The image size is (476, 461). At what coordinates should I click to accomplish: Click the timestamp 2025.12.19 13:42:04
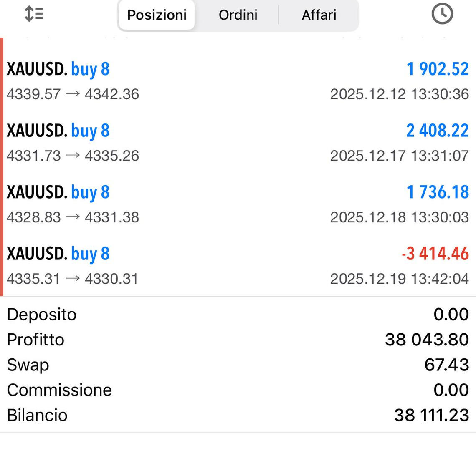pos(399,279)
